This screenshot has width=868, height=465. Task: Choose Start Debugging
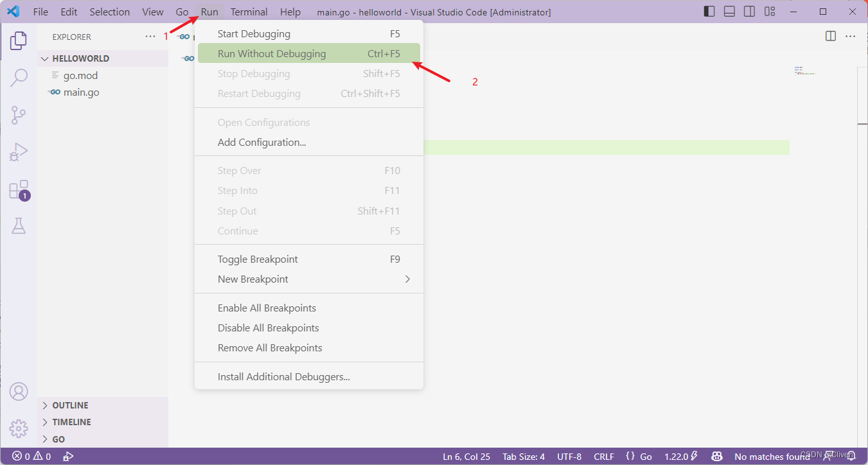[309, 34]
